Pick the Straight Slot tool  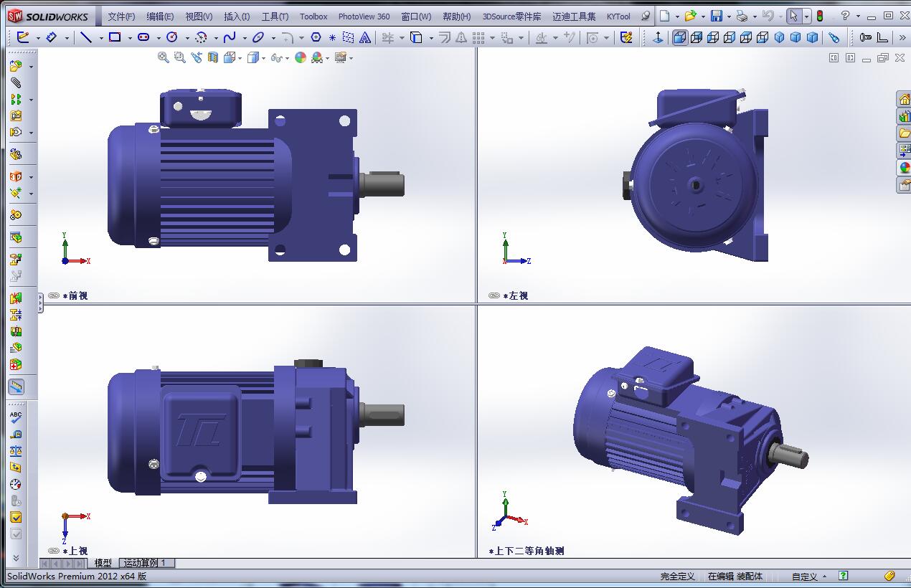pos(143,37)
